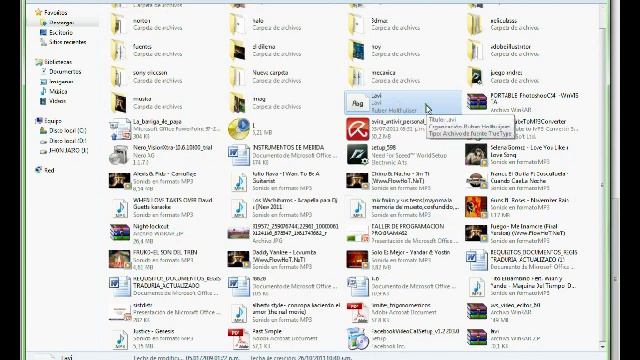
Task: Open the musica folder icon
Action: pos(119,102)
